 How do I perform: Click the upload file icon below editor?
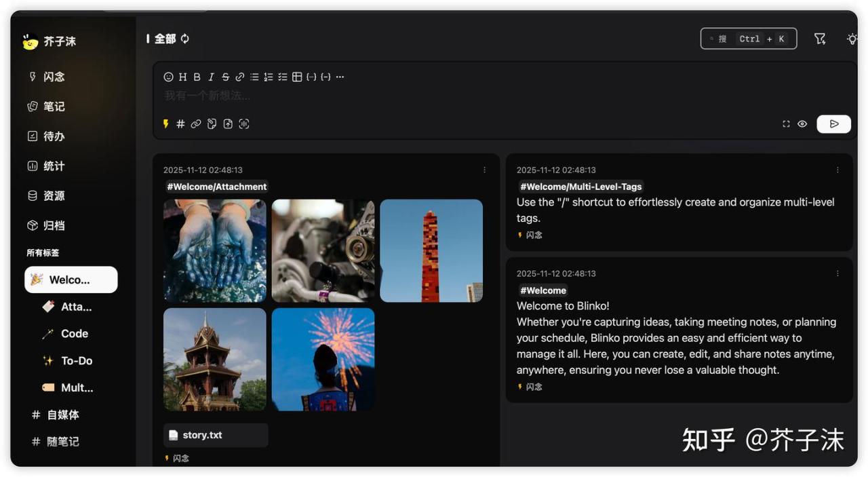coord(228,124)
